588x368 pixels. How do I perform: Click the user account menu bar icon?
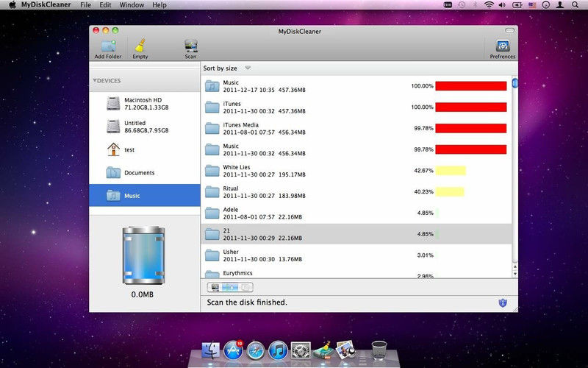tap(560, 5)
